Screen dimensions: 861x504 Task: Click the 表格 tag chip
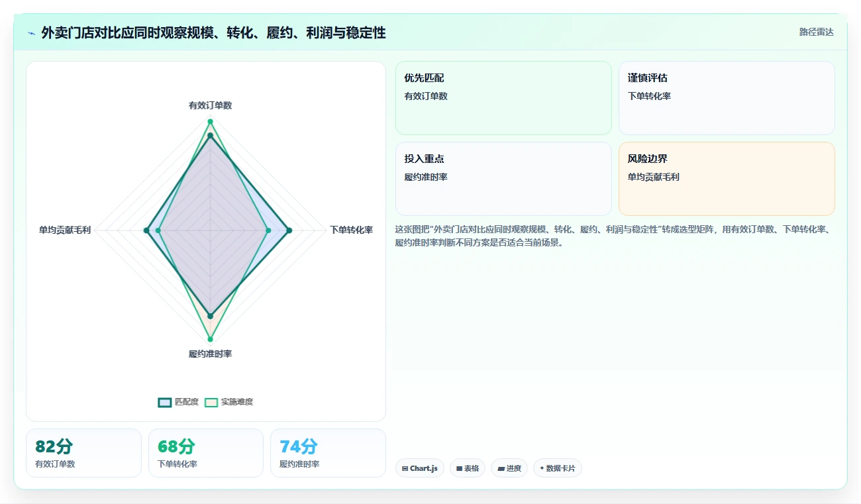(x=468, y=468)
